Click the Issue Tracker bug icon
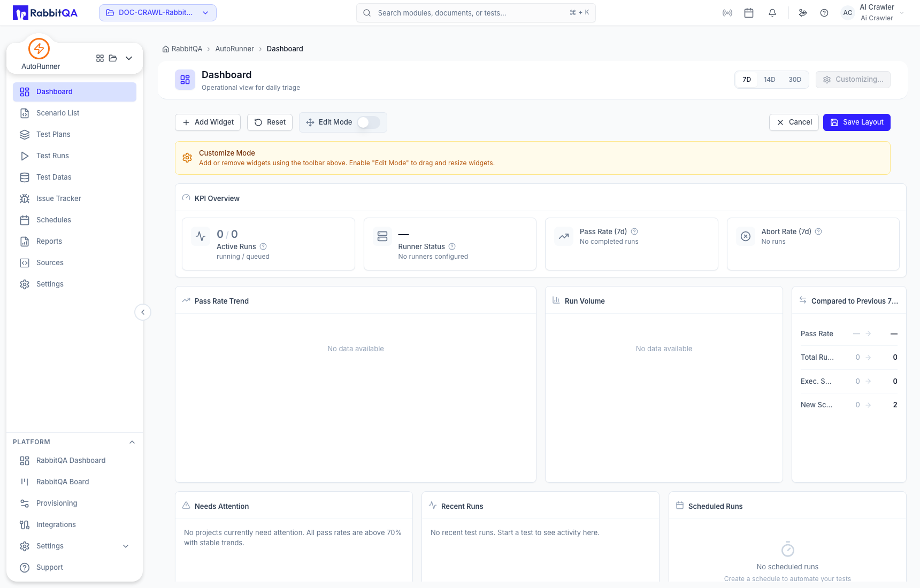Image resolution: width=920 pixels, height=588 pixels. [x=25, y=198]
